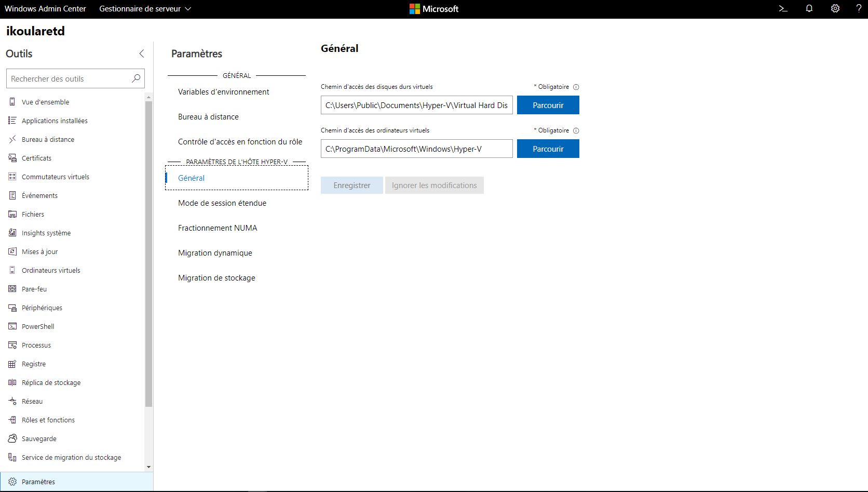Click the Mises à jour icon
The image size is (868, 492).
(12, 251)
